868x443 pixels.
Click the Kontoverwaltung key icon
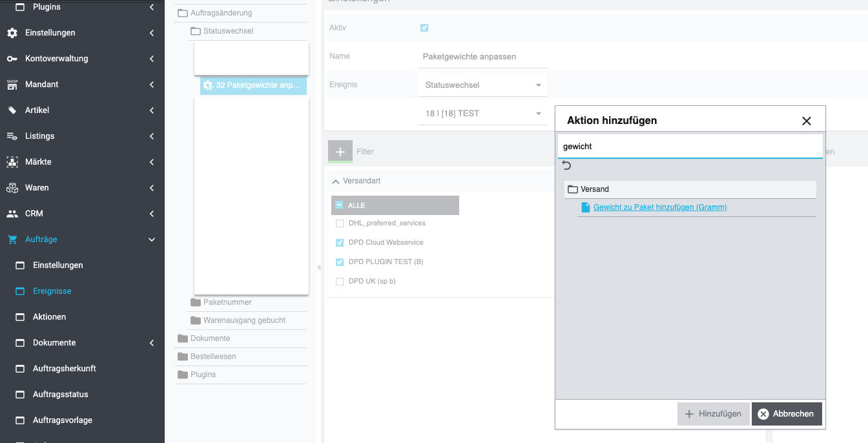(x=12, y=59)
